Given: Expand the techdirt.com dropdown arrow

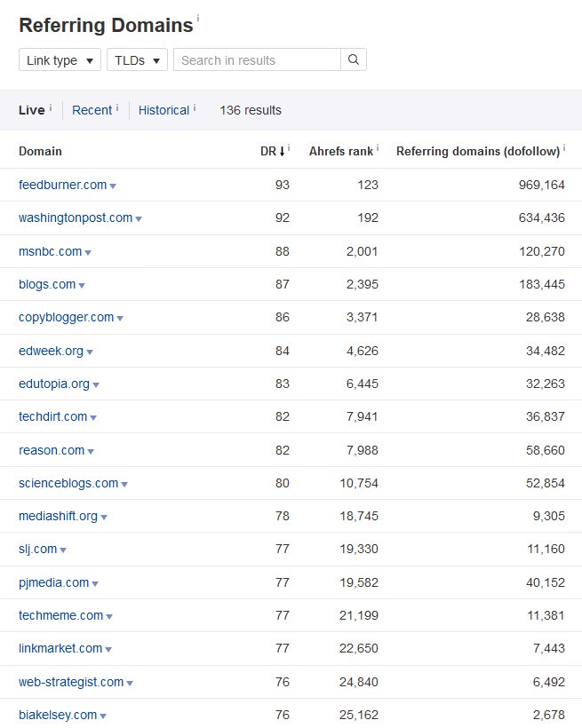Looking at the screenshot, I should pos(93,418).
